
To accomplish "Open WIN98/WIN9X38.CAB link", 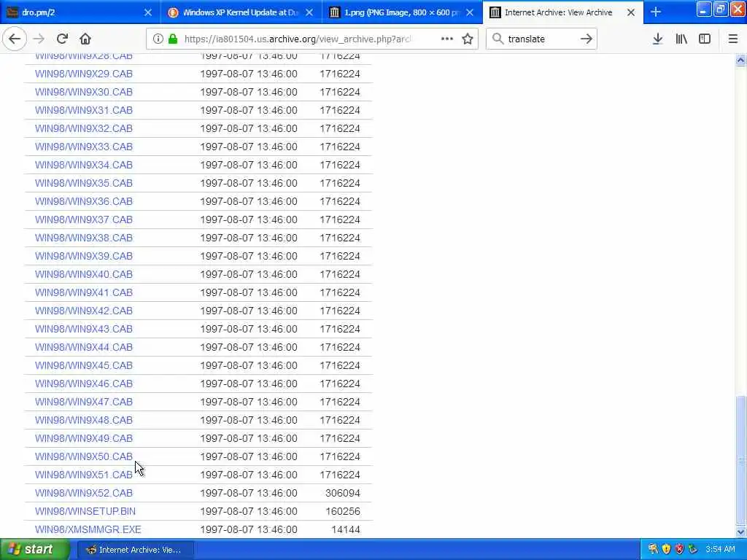I will [83, 238].
